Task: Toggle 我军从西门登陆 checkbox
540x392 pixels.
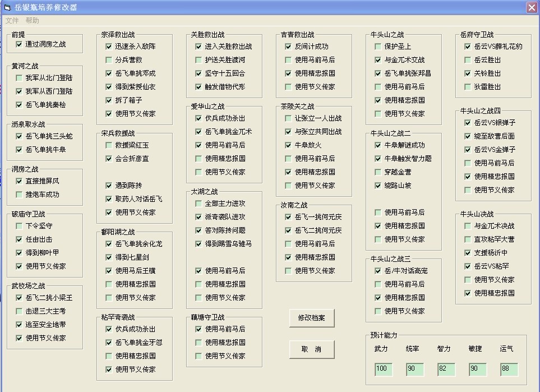Action: point(19,91)
